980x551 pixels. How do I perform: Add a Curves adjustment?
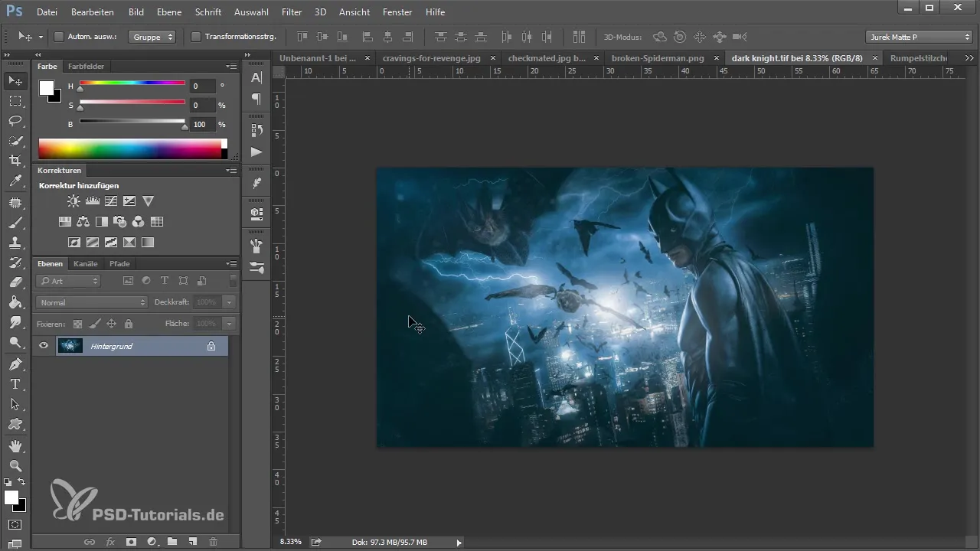pos(111,201)
